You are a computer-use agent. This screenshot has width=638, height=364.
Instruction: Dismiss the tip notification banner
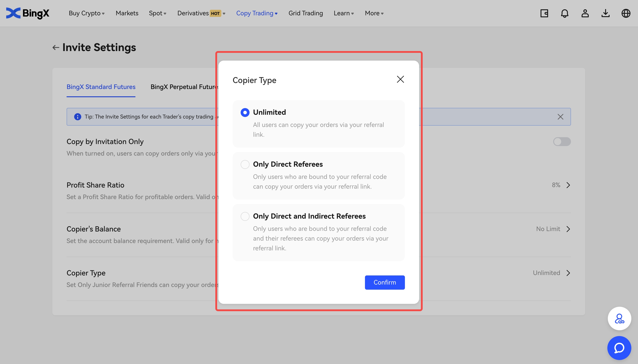(x=561, y=117)
